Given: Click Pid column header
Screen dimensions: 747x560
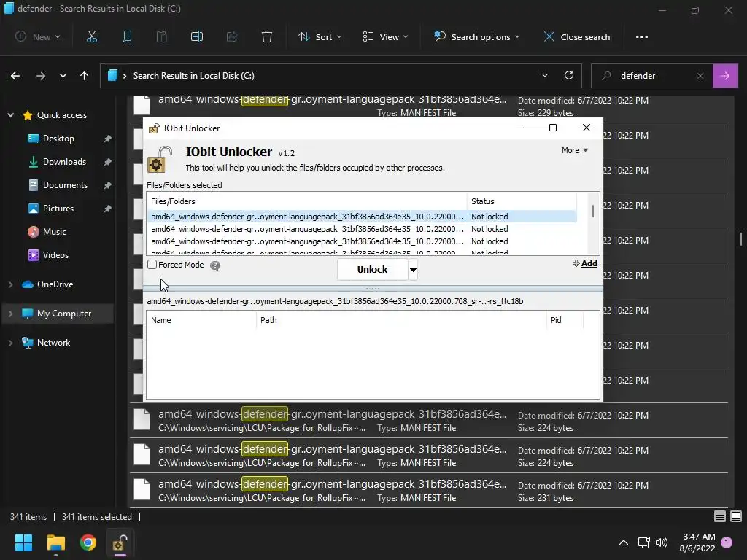Looking at the screenshot, I should [x=565, y=320].
